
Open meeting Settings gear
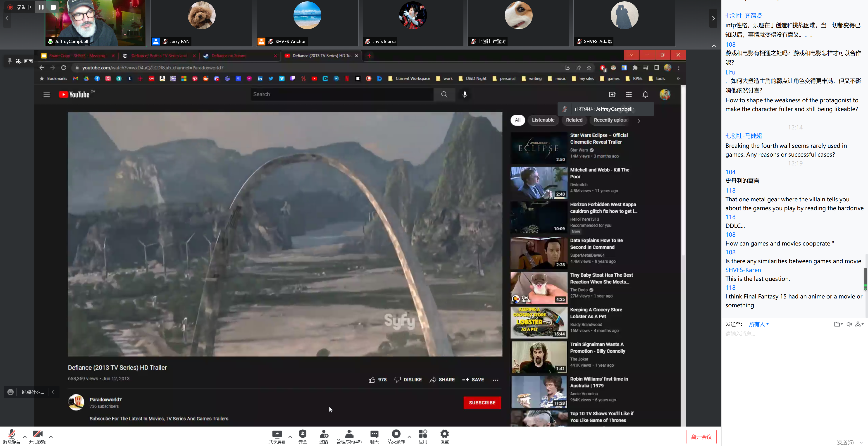(x=444, y=436)
